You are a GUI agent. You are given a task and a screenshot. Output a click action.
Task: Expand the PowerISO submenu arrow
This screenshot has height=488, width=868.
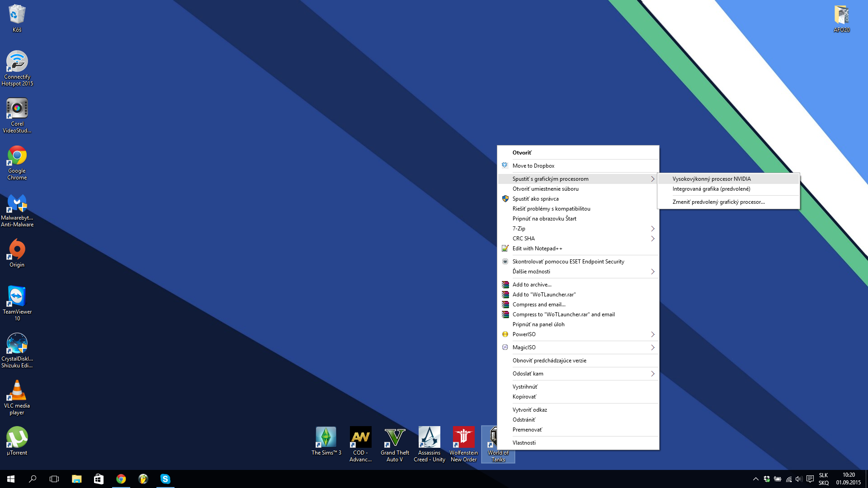coord(652,334)
